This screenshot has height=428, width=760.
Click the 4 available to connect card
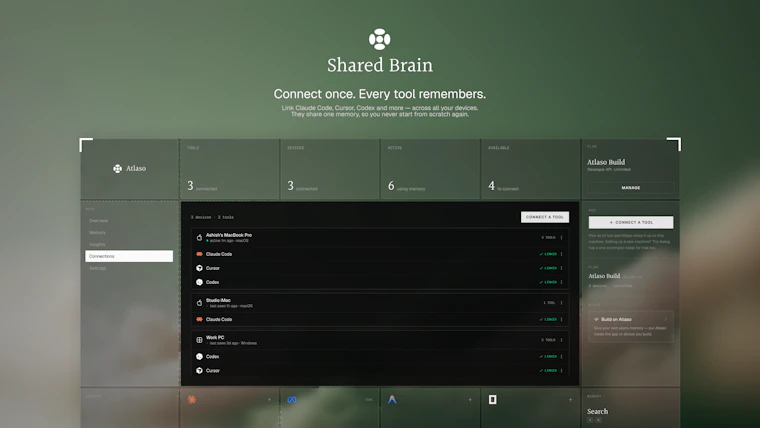531,169
